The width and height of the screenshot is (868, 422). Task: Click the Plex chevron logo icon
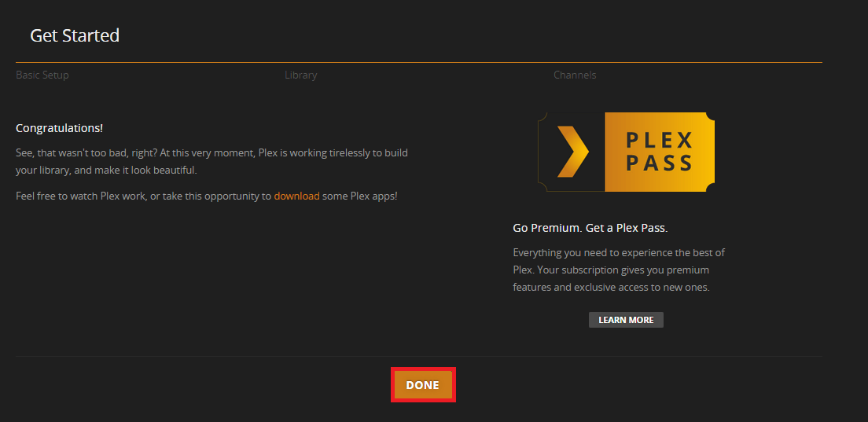coord(572,152)
